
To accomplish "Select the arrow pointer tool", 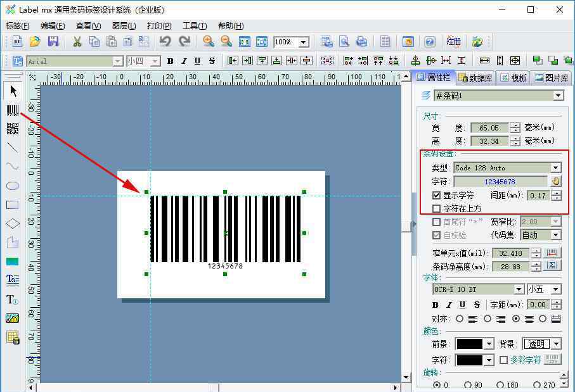I will coord(13,91).
